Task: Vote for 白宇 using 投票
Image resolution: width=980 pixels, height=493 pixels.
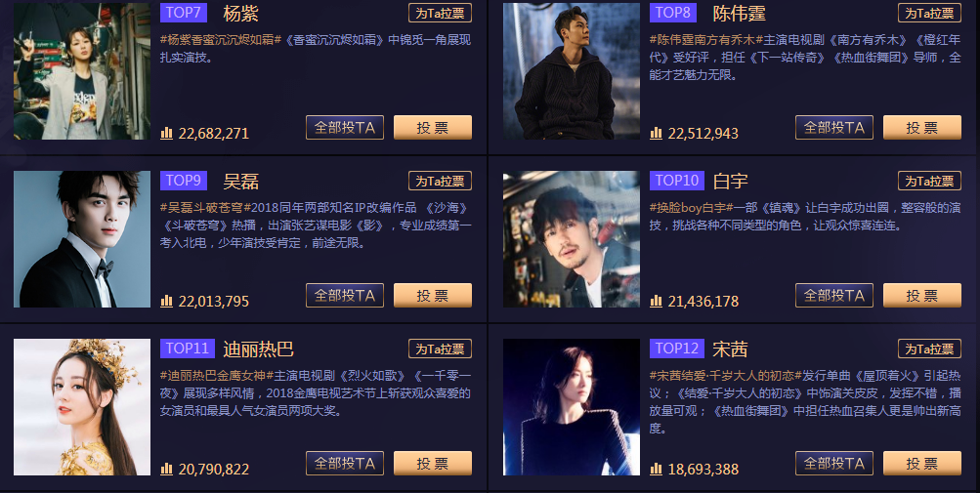Action: [922, 296]
